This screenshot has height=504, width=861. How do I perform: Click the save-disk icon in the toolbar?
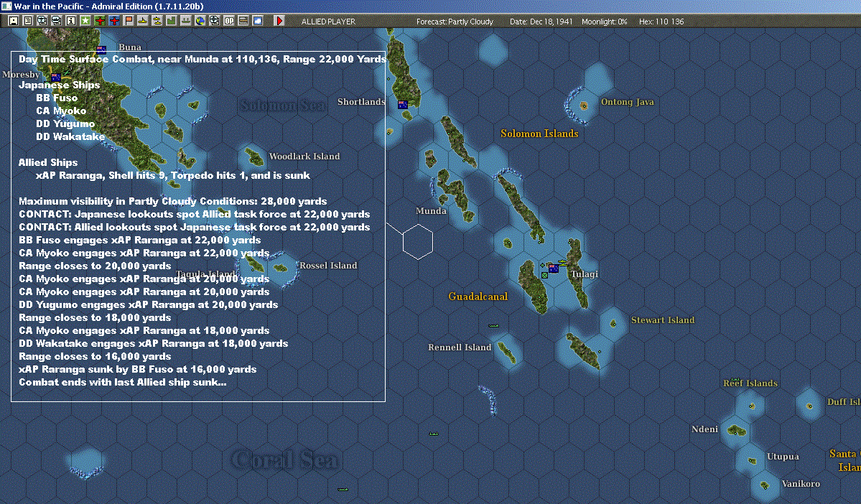coord(14,21)
